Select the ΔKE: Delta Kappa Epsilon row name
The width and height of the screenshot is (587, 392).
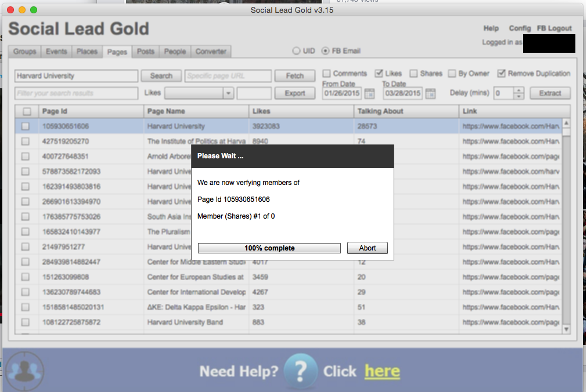coord(197,307)
